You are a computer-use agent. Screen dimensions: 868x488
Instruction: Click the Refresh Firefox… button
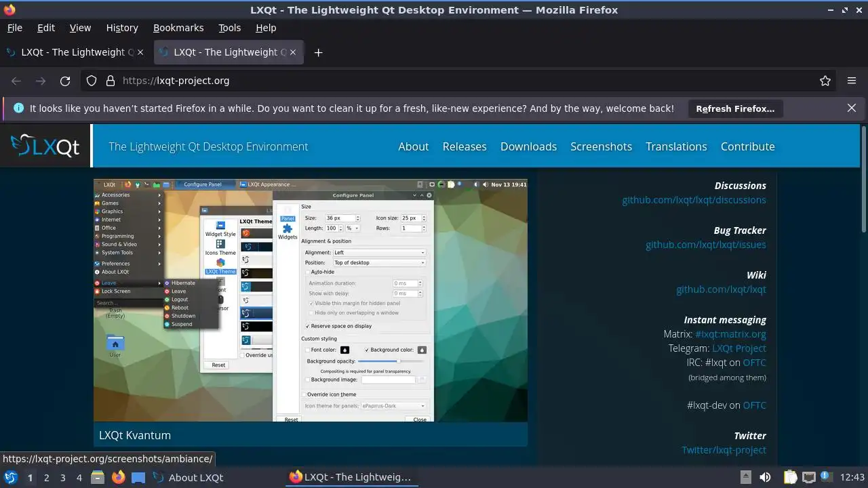tap(735, 108)
